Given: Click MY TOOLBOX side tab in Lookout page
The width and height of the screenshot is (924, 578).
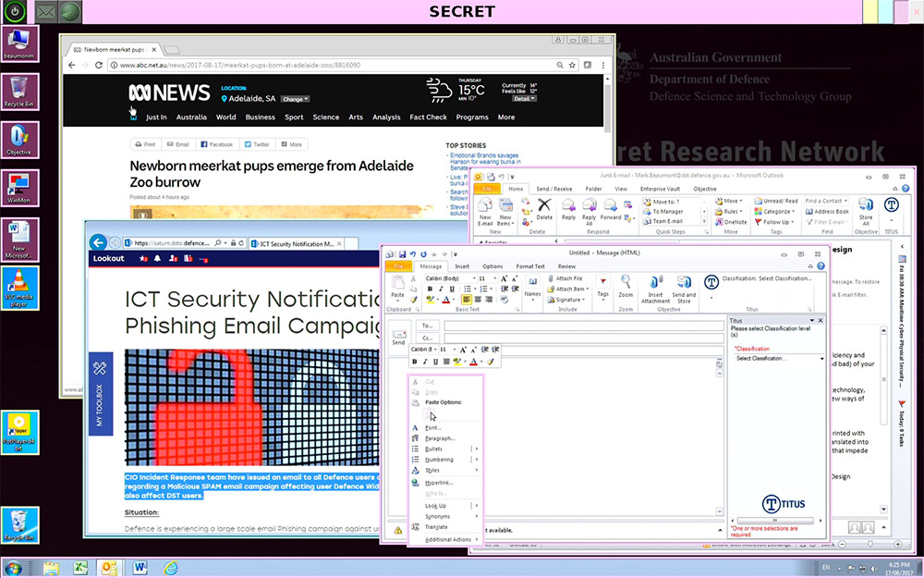Looking at the screenshot, I should (x=100, y=393).
